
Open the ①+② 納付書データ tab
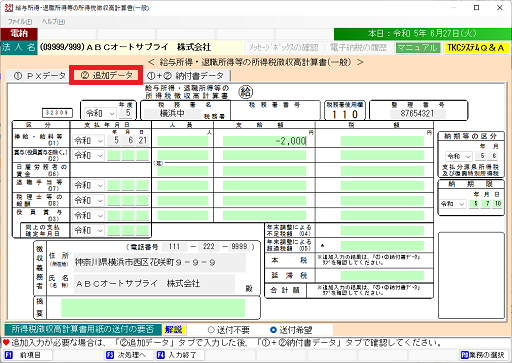pos(187,76)
